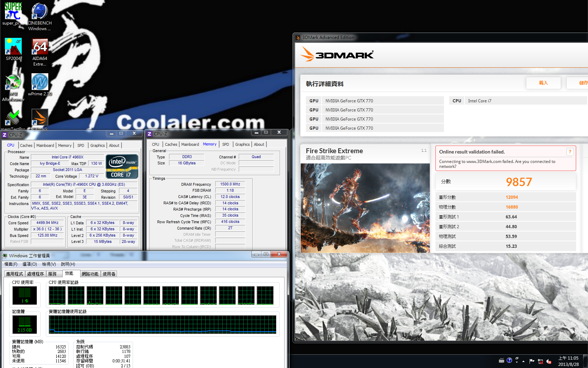Click the Intel Core i7 CPU row in 3DMark
Image resolution: width=588 pixels, height=368 pixels.
518,101
